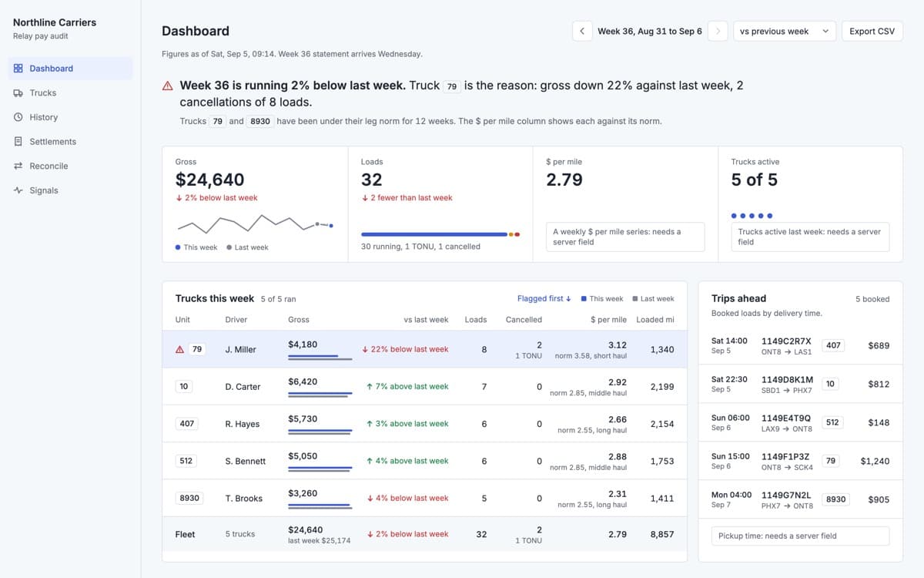Click 30 running, 1 TONU, 1 cancelled text
Viewport: 924px width, 578px height.
[420, 247]
